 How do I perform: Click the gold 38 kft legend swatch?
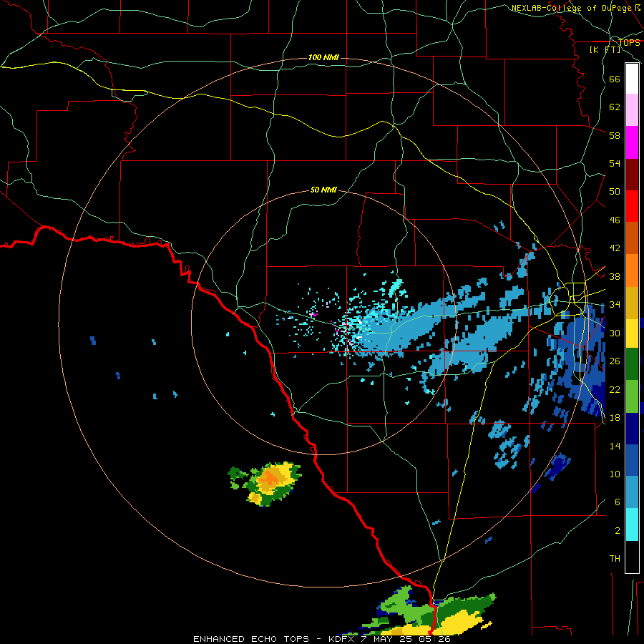pos(632,302)
